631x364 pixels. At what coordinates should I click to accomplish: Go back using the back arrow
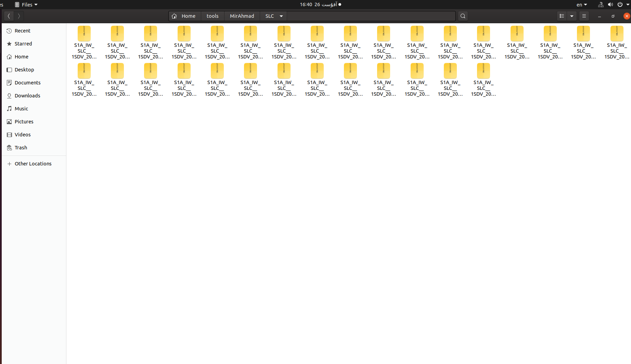coord(8,16)
